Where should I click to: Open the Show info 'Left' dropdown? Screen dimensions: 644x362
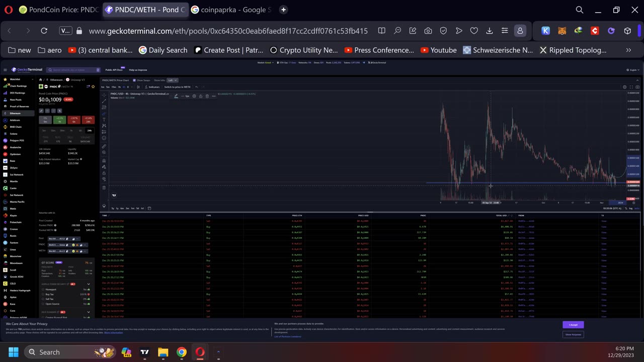pyautogui.click(x=173, y=80)
